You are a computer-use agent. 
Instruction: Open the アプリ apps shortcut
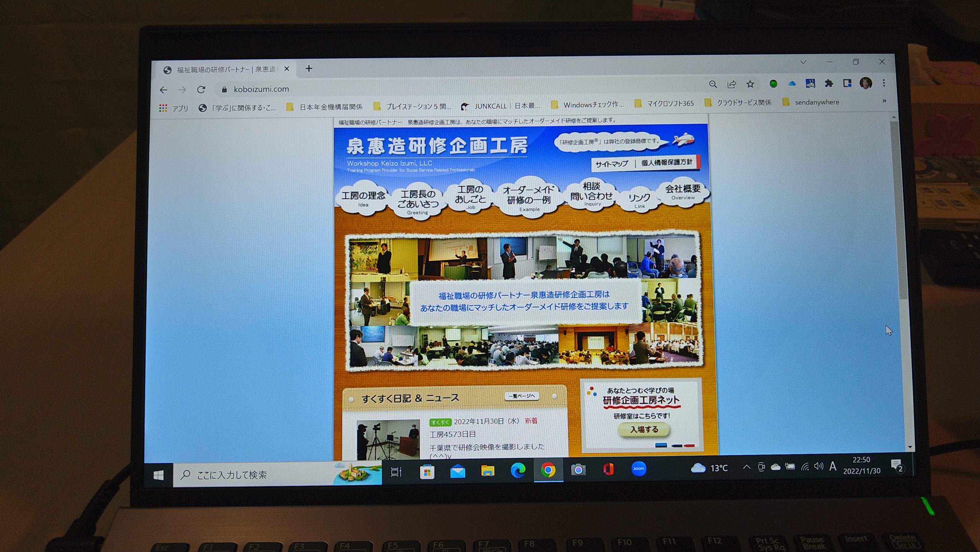click(x=173, y=108)
